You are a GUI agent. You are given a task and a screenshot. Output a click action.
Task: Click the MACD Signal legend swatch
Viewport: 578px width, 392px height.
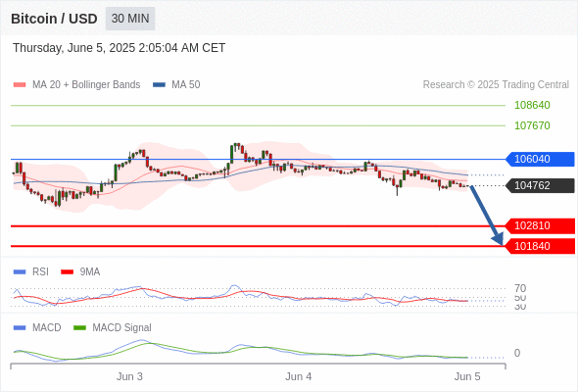79,328
